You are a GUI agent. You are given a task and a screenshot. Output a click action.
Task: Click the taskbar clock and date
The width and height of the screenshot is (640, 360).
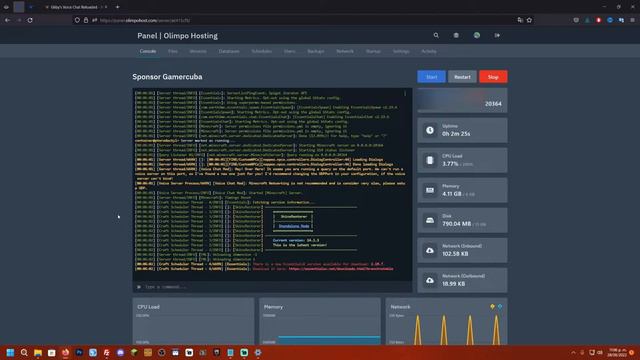click(x=617, y=353)
